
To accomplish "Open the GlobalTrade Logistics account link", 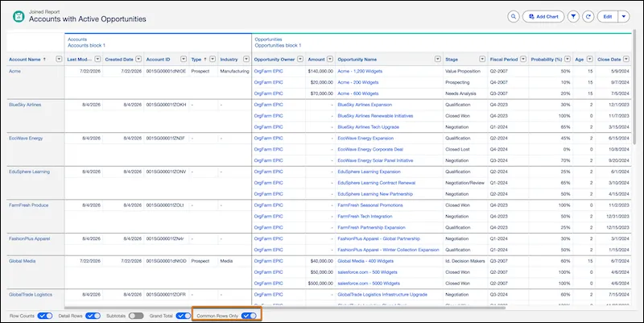I will pyautogui.click(x=31, y=295).
